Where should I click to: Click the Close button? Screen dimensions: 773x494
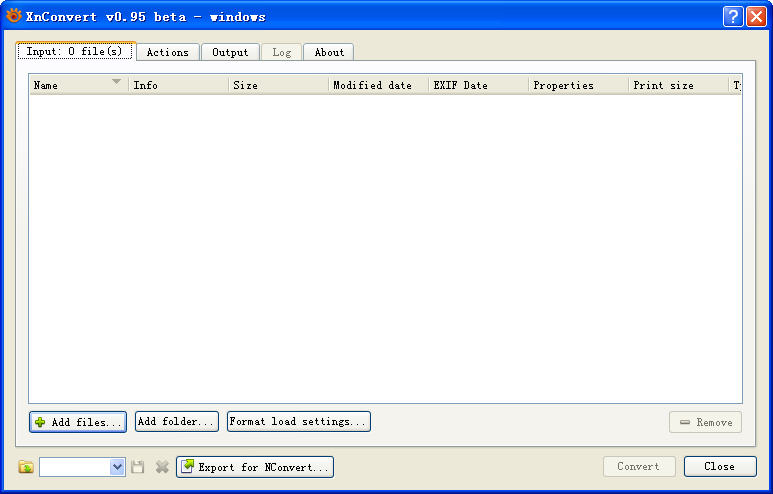[x=720, y=466]
